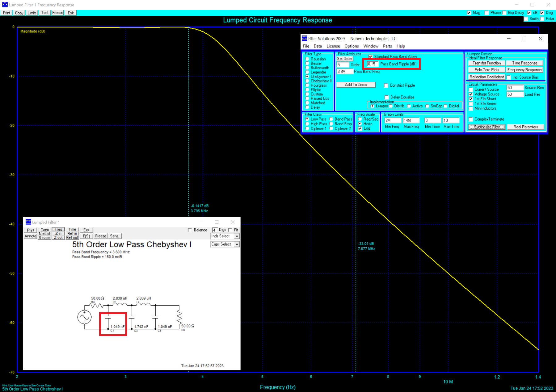Select the High Pass filter class

click(x=307, y=124)
